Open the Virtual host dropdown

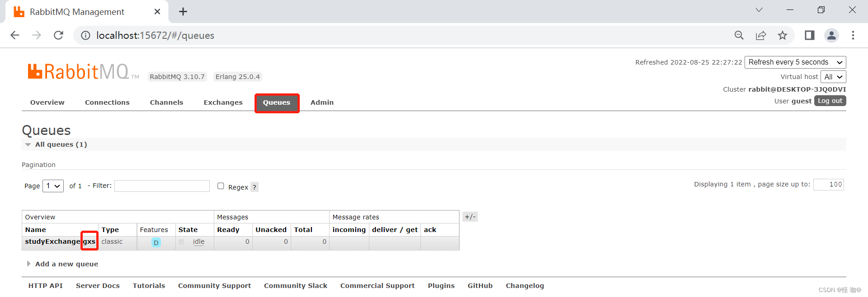[833, 77]
